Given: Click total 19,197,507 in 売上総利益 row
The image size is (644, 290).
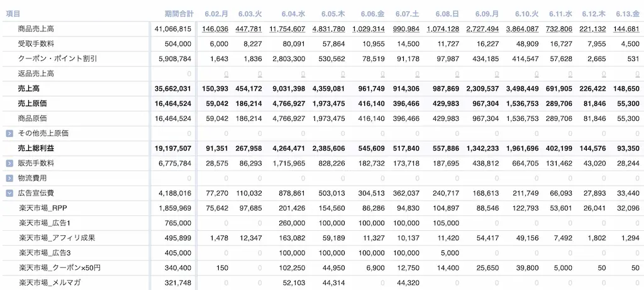Looking at the screenshot, I should (173, 148).
